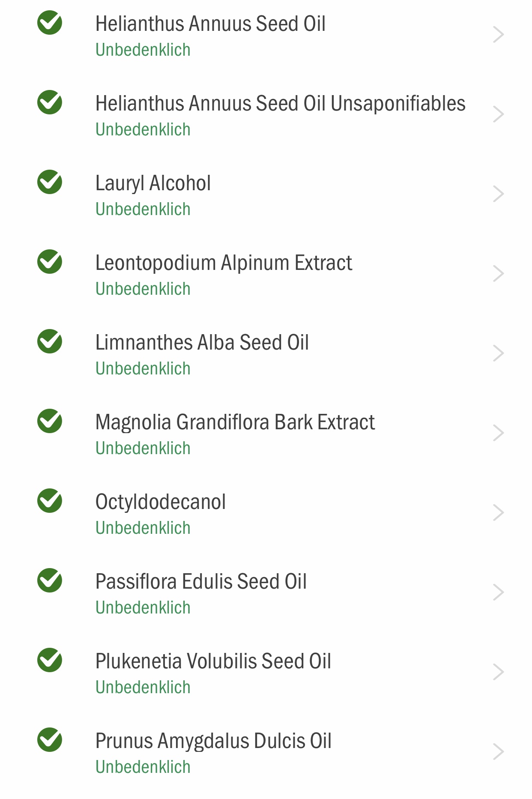The image size is (532, 799).
Task: Select Plukenetia Volubilis Seed Oil ingredient
Action: coord(266,673)
